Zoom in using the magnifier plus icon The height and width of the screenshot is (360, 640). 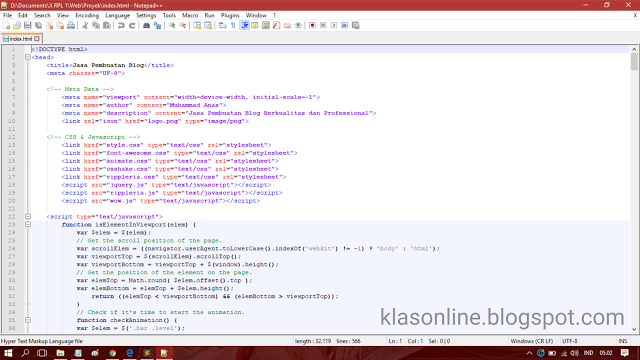[x=172, y=25]
